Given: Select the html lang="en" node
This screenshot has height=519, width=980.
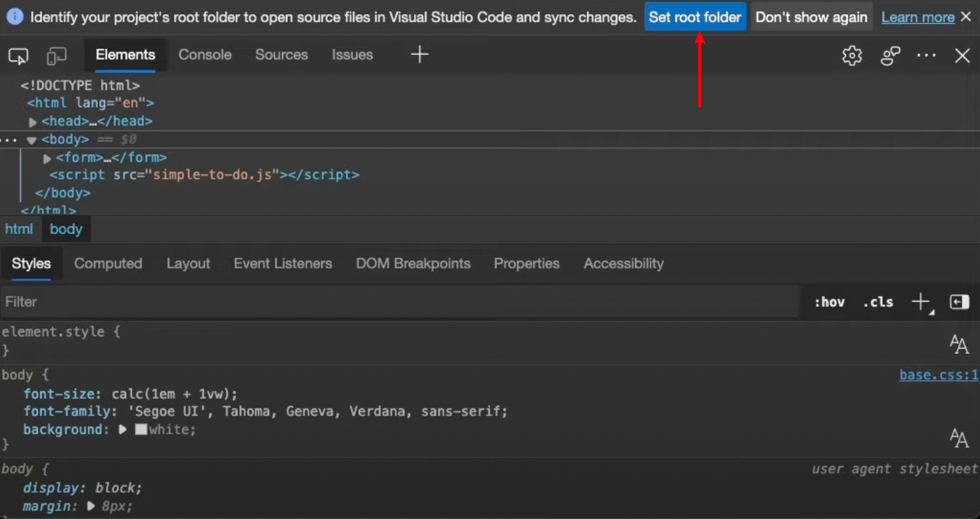Looking at the screenshot, I should [x=90, y=103].
